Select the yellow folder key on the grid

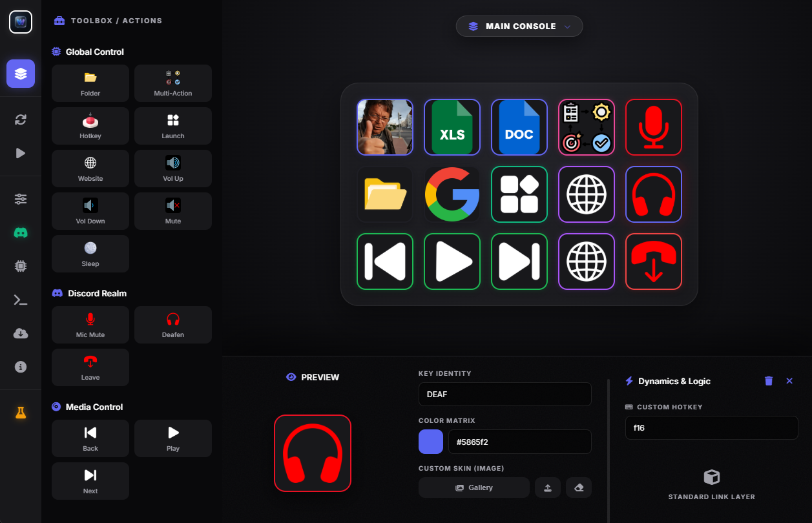pos(385,194)
